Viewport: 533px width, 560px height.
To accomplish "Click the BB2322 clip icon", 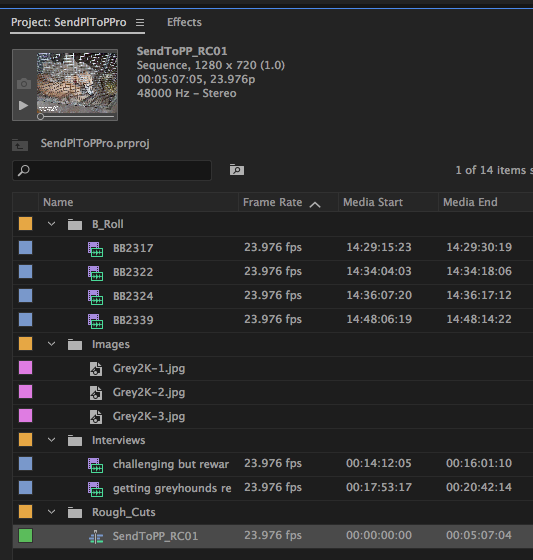I will pos(95,273).
